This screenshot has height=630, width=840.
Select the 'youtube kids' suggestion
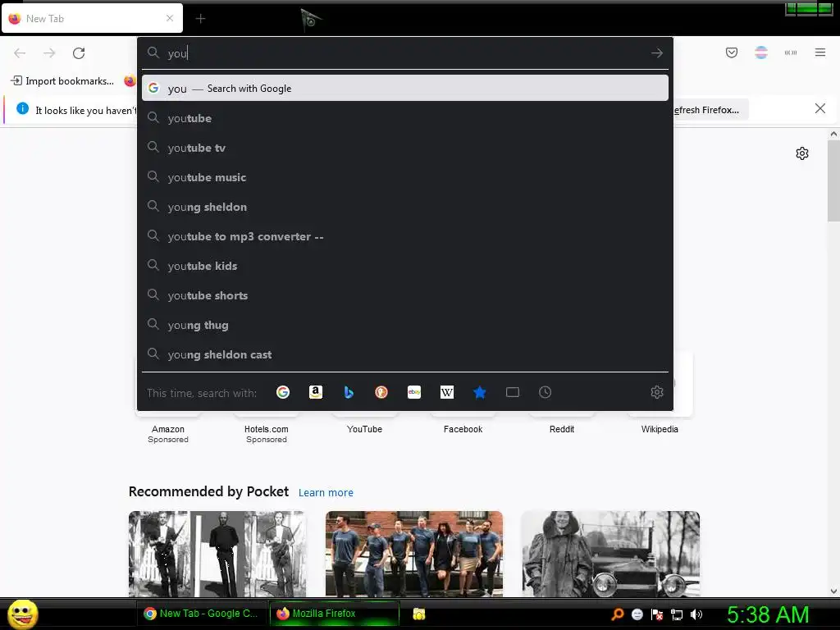click(405, 266)
